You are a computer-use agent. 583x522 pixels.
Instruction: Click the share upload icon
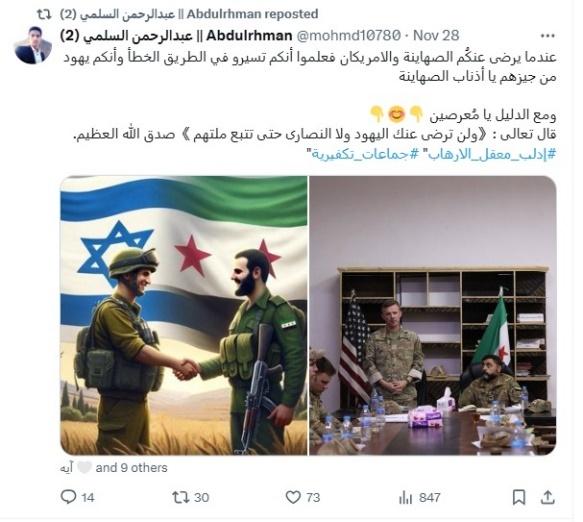click(547, 497)
